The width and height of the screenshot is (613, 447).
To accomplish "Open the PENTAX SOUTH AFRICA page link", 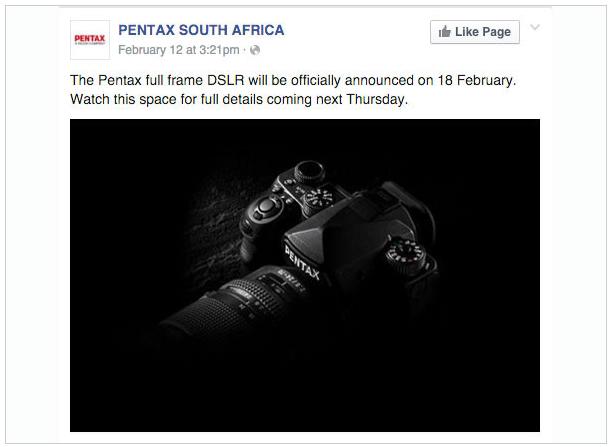I will [201, 30].
